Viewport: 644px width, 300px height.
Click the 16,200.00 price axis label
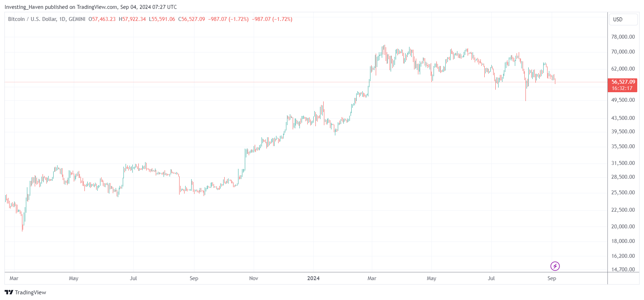point(623,256)
